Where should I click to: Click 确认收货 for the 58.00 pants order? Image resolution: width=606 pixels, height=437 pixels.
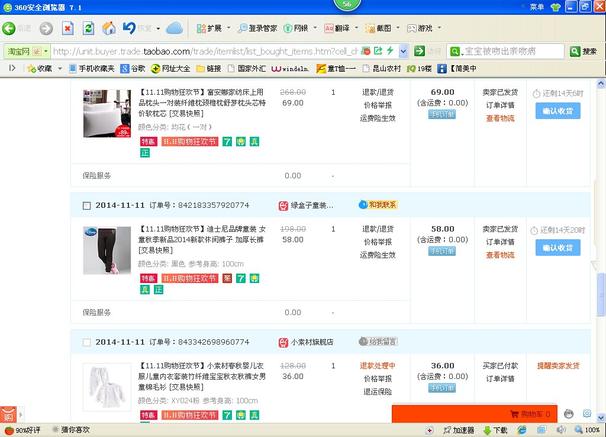coord(558,248)
